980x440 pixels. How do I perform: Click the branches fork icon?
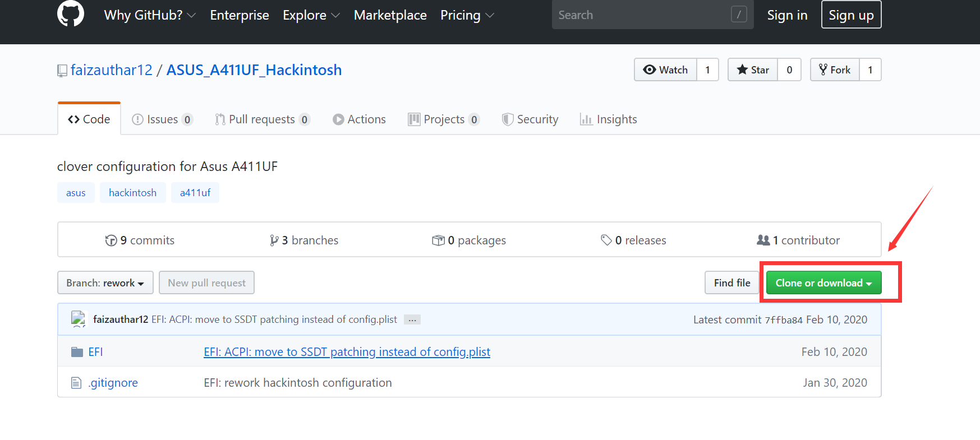coord(274,240)
